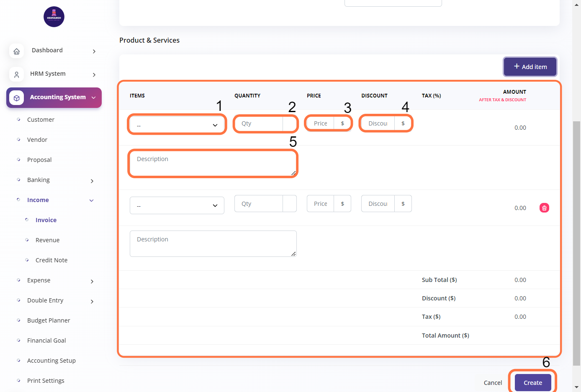Click the Dashboard home icon
581x392 pixels.
(x=16, y=51)
